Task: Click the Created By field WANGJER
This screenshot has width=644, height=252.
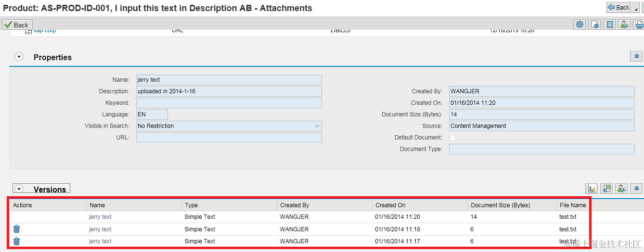Action: (542, 91)
